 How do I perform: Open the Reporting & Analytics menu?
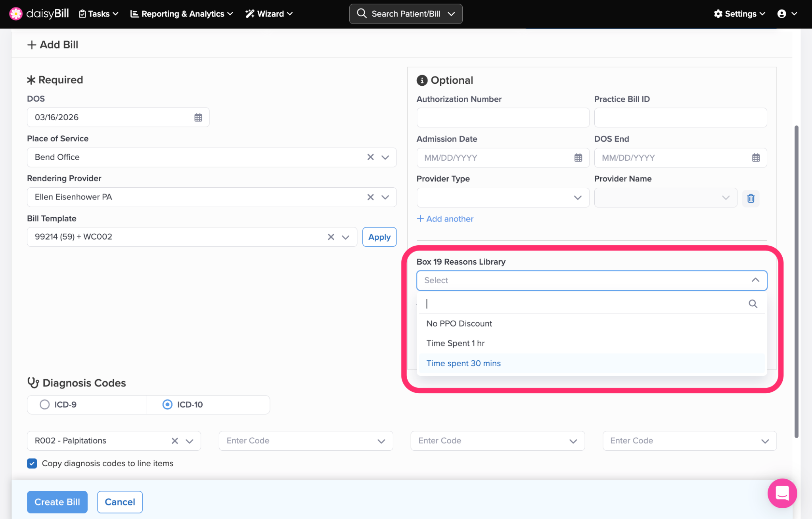(182, 13)
